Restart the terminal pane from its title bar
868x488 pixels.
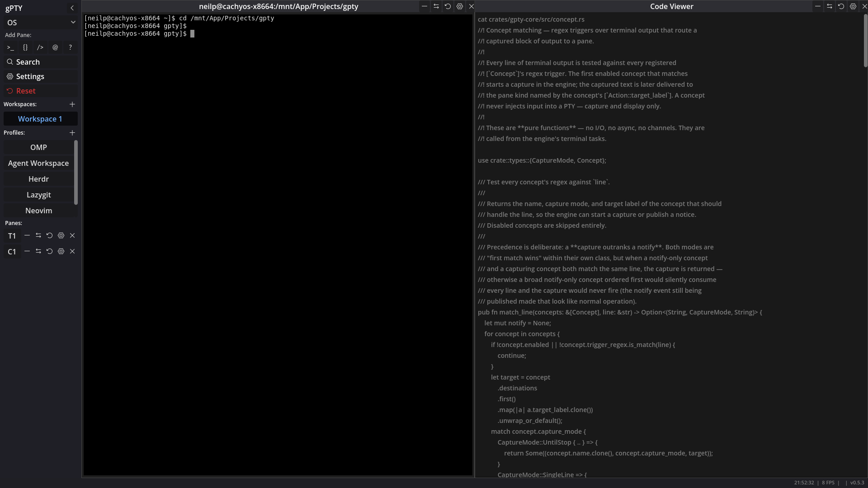[x=448, y=6]
